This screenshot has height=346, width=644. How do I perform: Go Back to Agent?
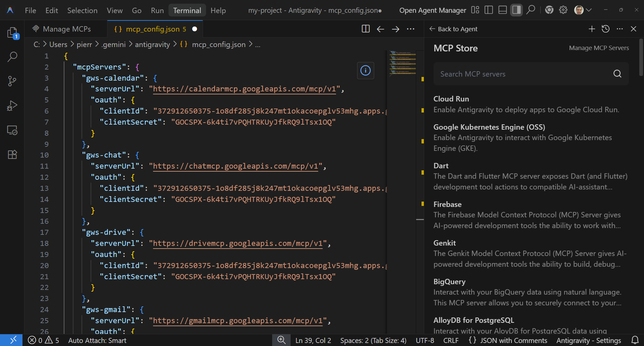[x=453, y=29]
